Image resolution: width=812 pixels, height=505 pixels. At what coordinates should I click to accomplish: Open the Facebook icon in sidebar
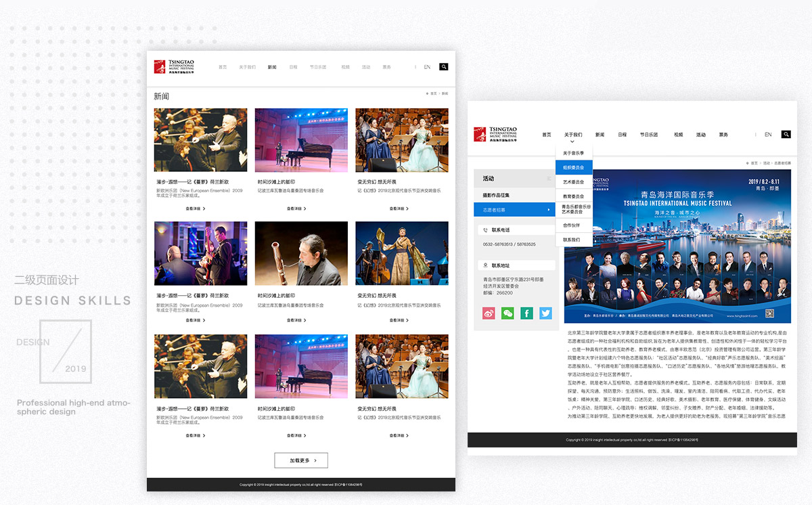[x=526, y=313]
